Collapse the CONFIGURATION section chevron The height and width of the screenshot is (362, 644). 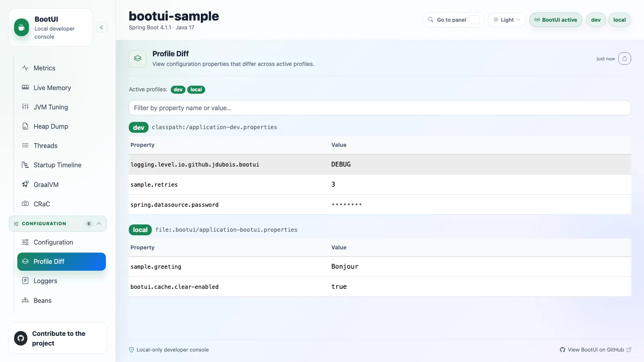99,224
